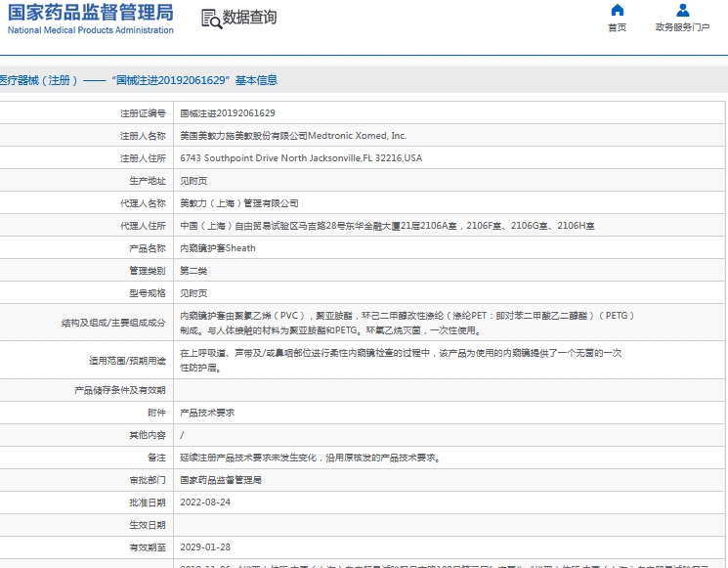Click the 6743 Southpoint Drive address cell

click(x=301, y=158)
